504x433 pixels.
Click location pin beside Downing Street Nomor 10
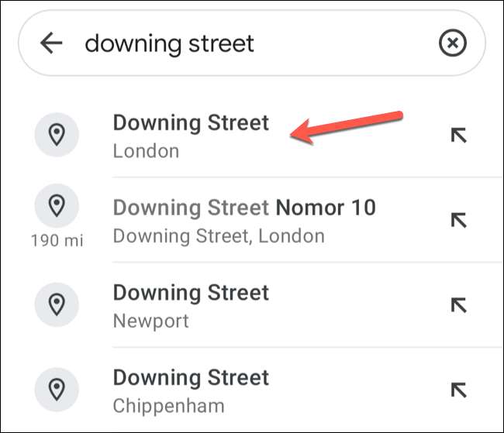click(57, 205)
